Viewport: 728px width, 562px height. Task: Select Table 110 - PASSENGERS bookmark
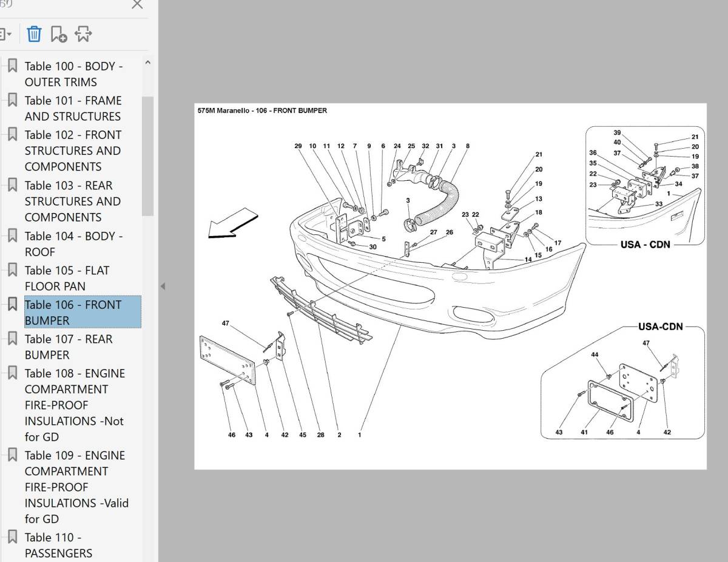click(58, 545)
